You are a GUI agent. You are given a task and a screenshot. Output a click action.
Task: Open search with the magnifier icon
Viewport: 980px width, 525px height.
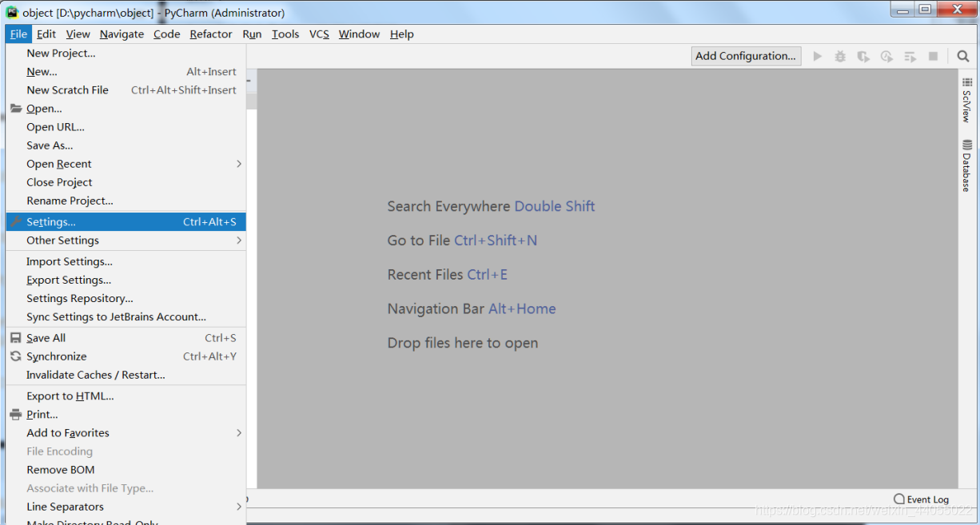point(963,56)
